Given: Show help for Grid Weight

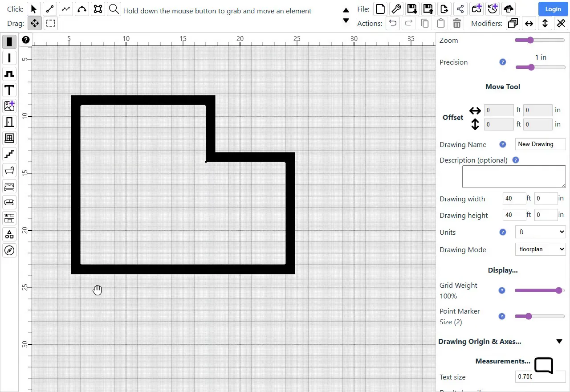Looking at the screenshot, I should coord(502,290).
